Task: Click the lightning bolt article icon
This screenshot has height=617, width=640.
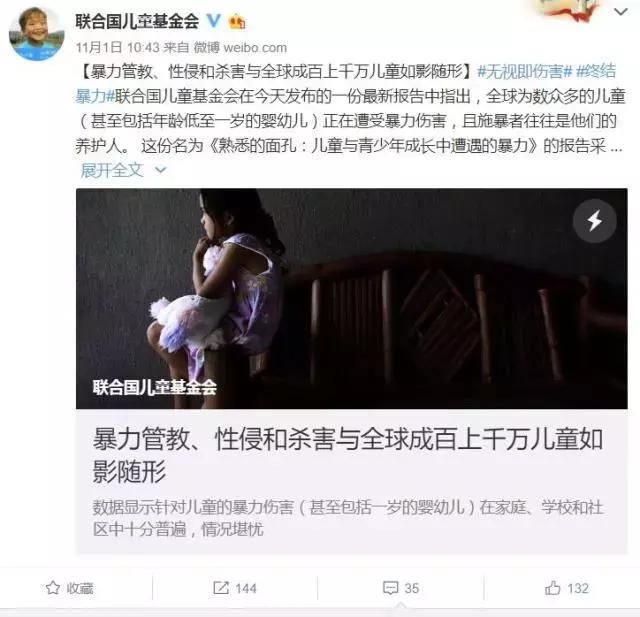Action: (x=594, y=221)
